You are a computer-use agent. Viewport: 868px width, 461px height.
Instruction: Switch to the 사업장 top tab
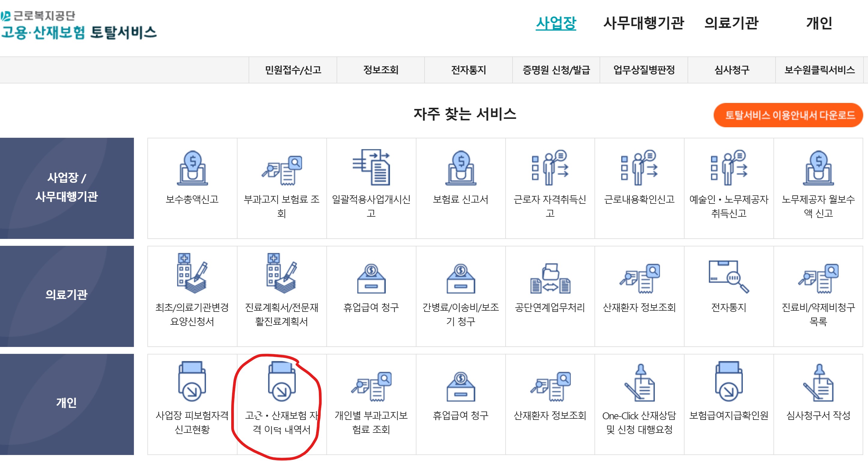coord(556,23)
